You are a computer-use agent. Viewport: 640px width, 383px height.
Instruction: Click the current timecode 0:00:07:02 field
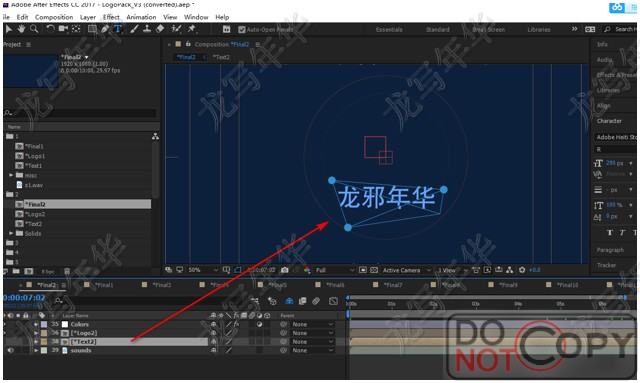[x=24, y=298]
